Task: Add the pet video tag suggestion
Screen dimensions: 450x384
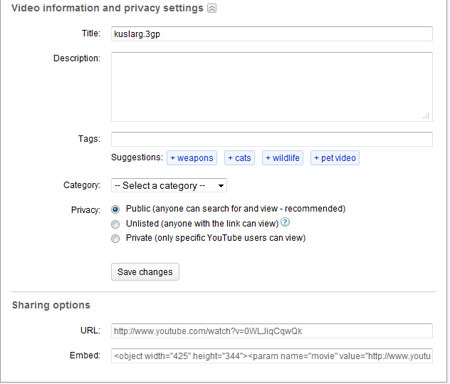Action: click(x=335, y=158)
